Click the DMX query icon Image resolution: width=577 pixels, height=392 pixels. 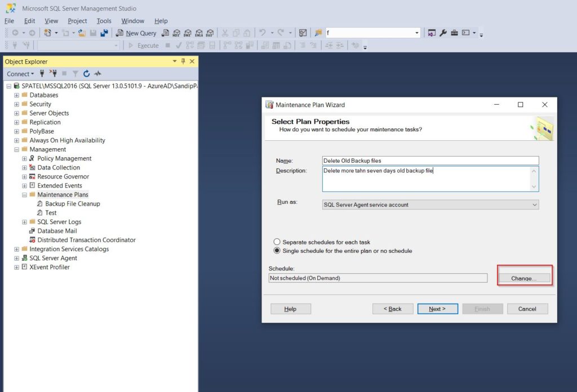[188, 33]
